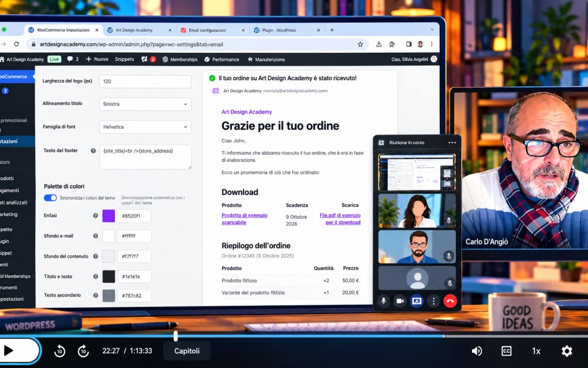Show help for Sfondo e-mail

(95, 236)
